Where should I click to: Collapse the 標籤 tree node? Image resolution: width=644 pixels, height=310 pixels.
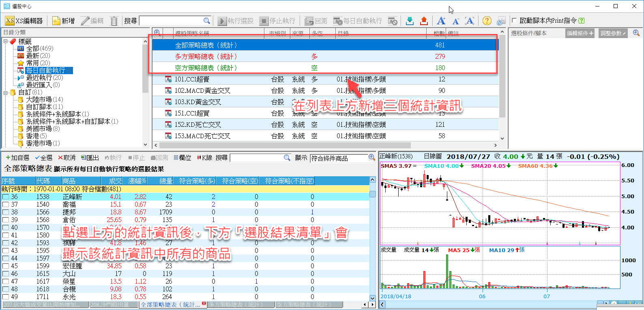[6, 41]
